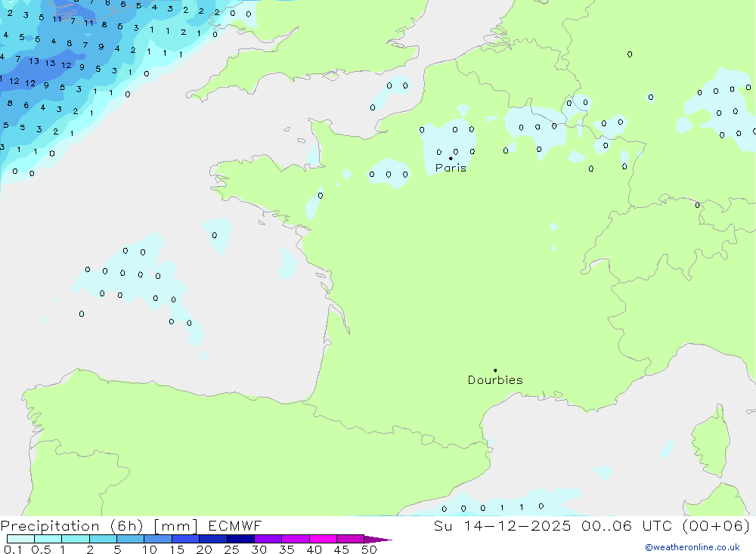
Task: Select the 35–40 mm violet legend swatch
Action: [296, 539]
